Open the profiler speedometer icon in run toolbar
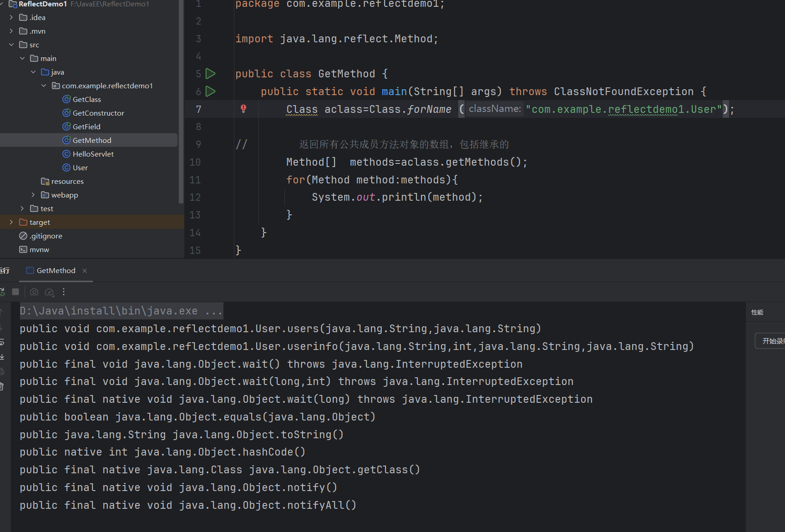The width and height of the screenshot is (785, 532). pyautogui.click(x=49, y=292)
